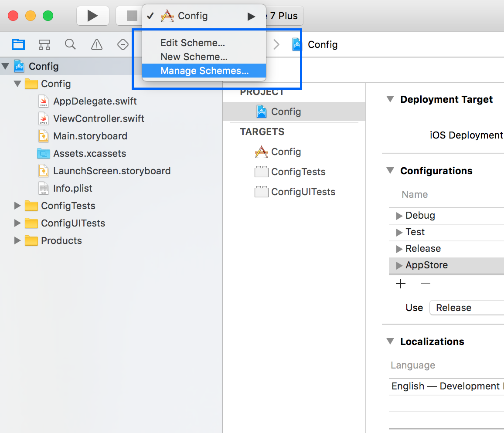504x433 pixels.
Task: Add a configuration with plus button
Action: point(401,284)
